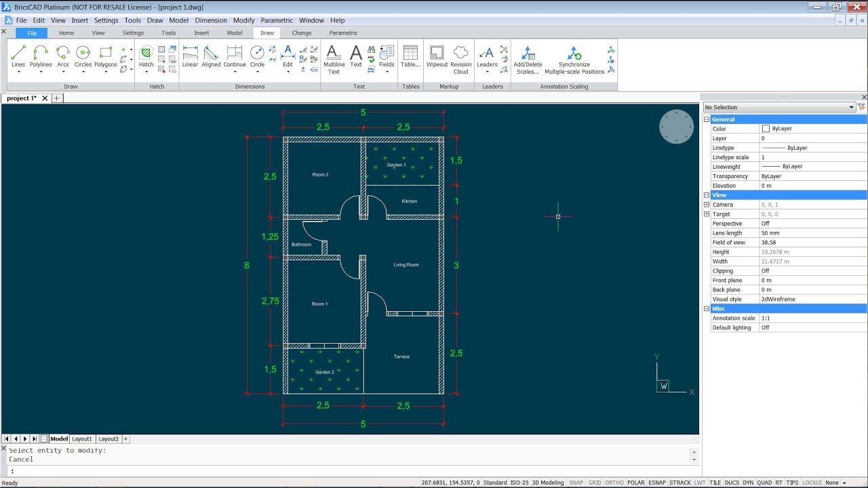Select the Lines drawing tool

(18, 57)
